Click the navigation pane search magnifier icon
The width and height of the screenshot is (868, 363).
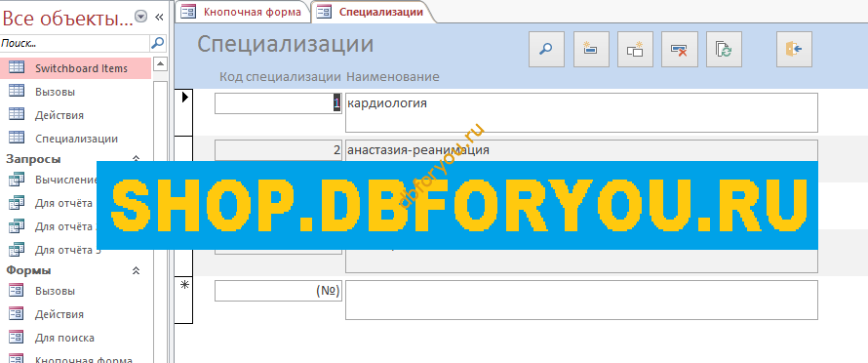[x=158, y=42]
